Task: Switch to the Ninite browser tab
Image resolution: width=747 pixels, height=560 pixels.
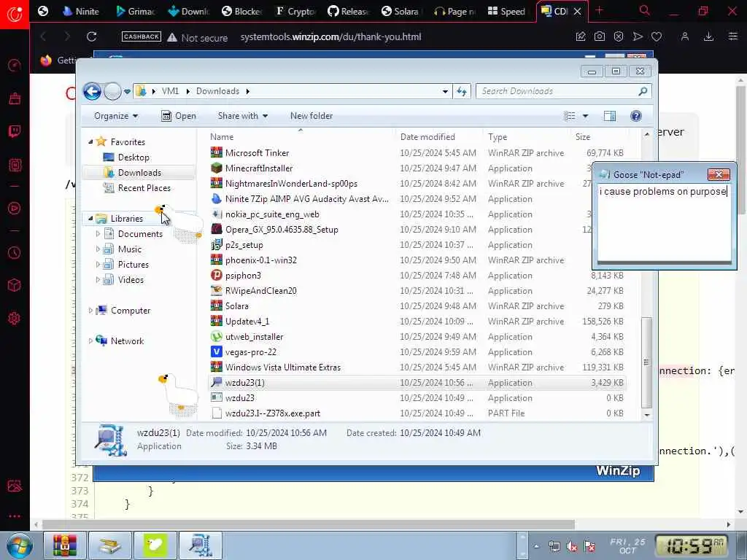Action: click(81, 11)
